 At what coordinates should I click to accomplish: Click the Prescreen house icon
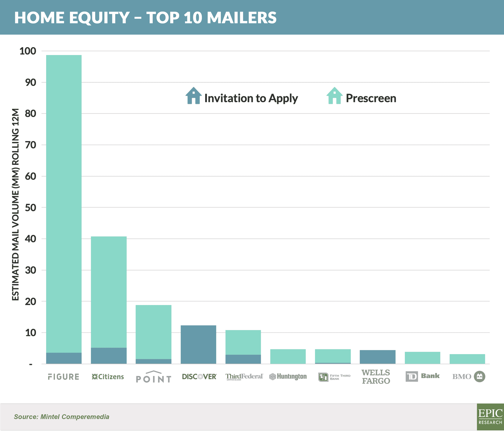[334, 96]
